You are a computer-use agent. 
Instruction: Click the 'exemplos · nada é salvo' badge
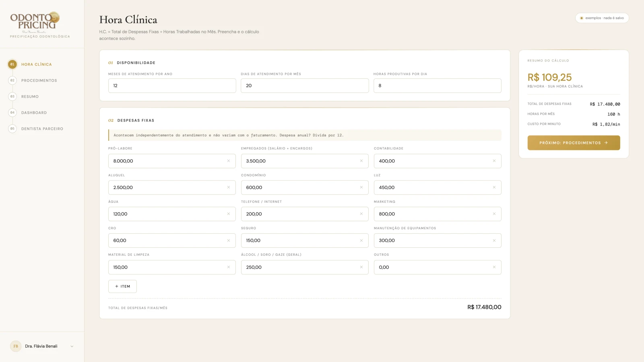tap(602, 18)
